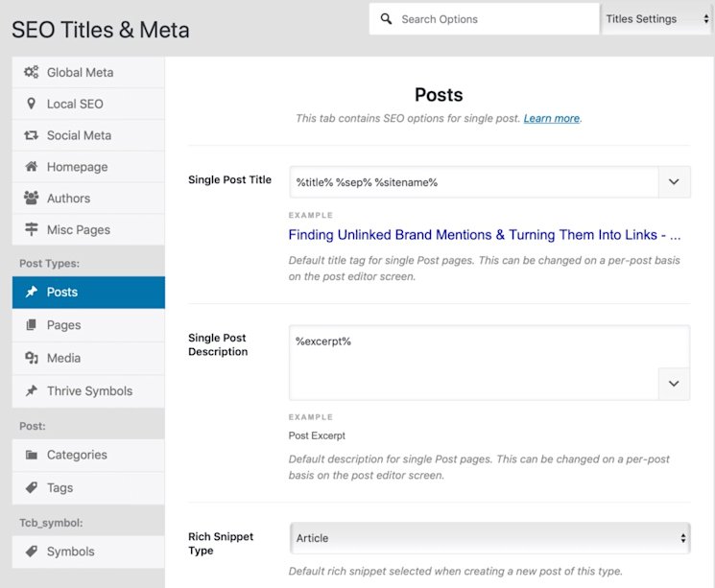Open the Titles Settings dropdown

point(655,19)
